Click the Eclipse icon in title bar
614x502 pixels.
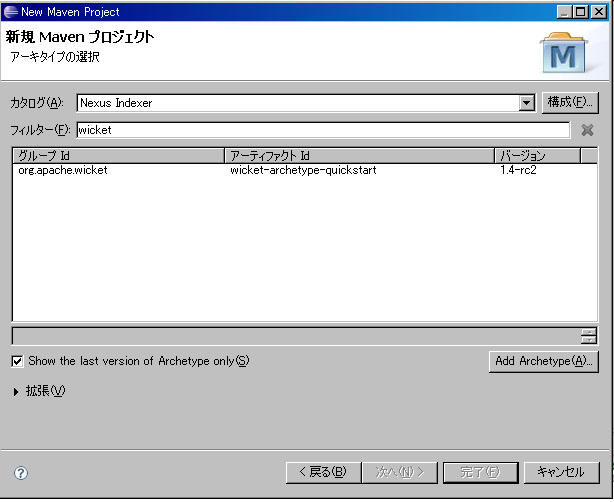pyautogui.click(x=11, y=12)
